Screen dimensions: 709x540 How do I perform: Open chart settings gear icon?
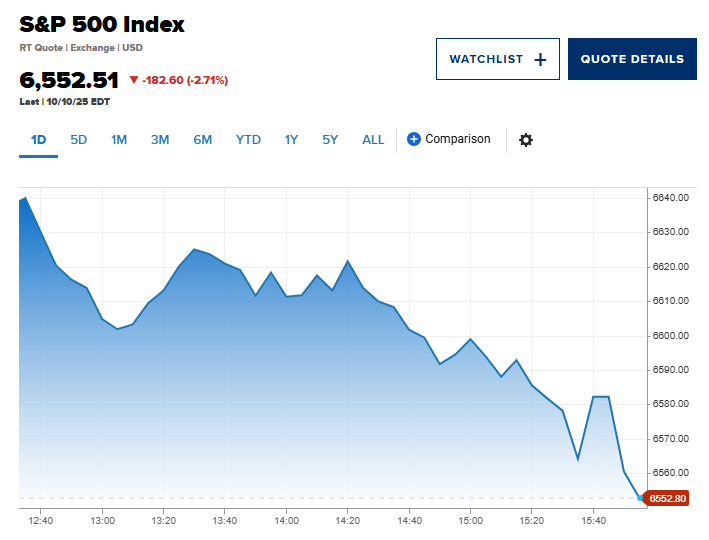pyautogui.click(x=525, y=140)
